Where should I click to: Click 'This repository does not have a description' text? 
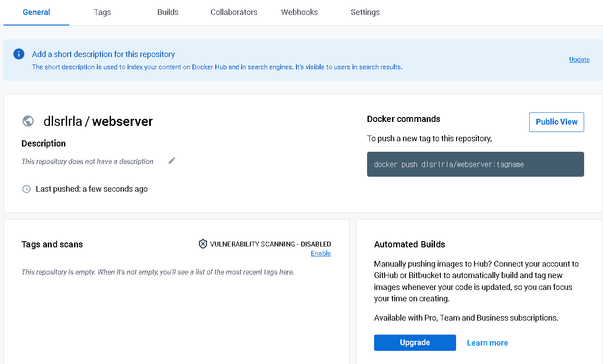87,161
